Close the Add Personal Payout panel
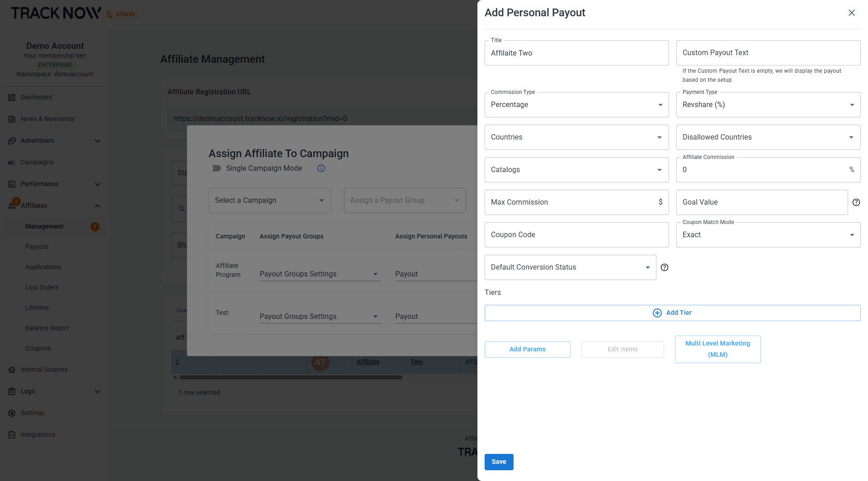This screenshot has width=868, height=481. click(851, 13)
